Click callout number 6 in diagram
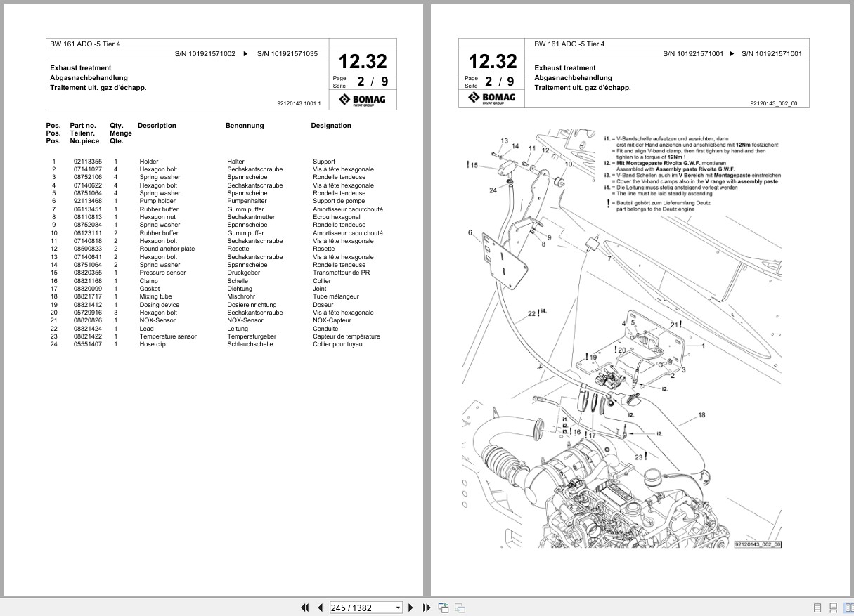 470,232
